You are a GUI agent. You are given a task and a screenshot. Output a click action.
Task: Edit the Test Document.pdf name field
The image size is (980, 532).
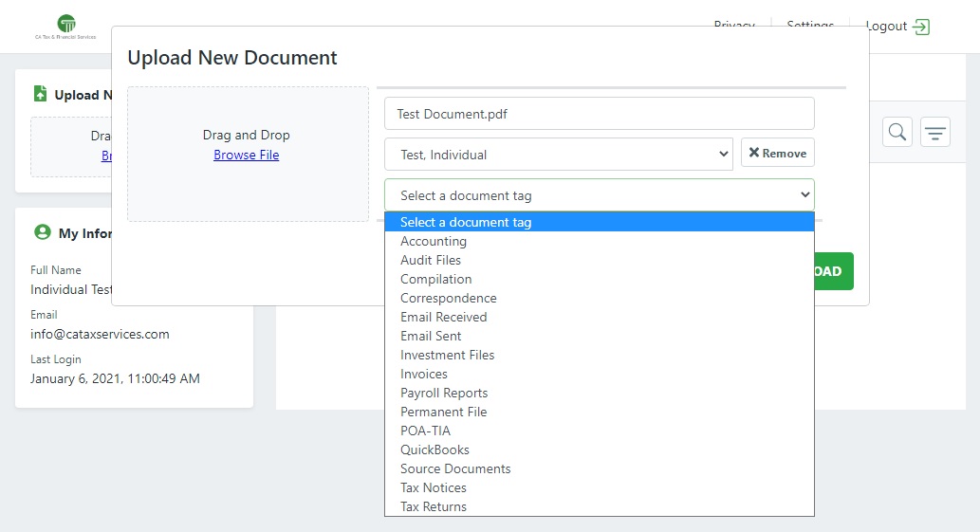[x=600, y=114]
